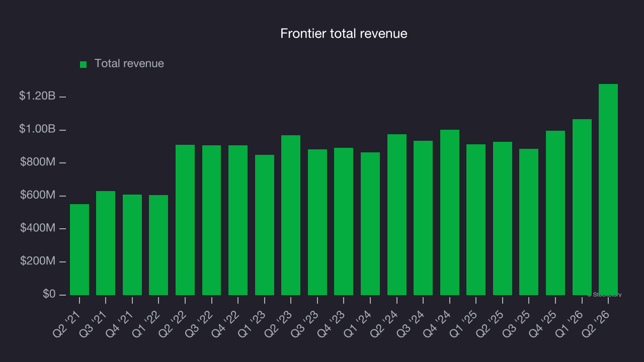Choose the Q3 '22 revenue bar

pyautogui.click(x=211, y=220)
